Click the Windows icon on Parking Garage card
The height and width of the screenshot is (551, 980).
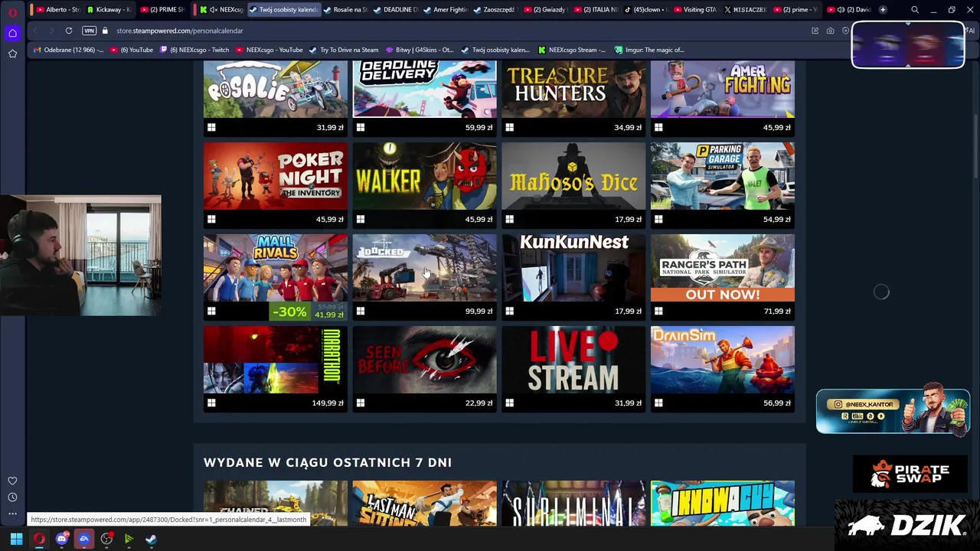click(658, 220)
